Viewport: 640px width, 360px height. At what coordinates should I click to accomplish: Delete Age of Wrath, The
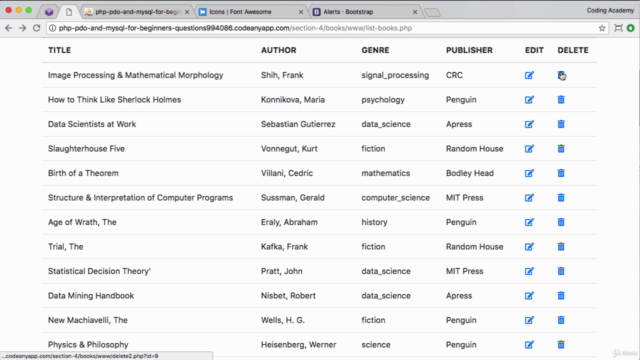(561, 222)
